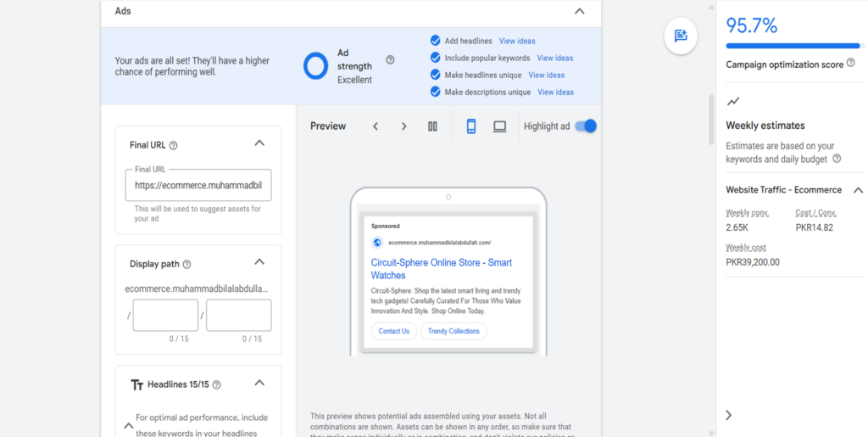Image resolution: width=868 pixels, height=437 pixels.
Task: Open Campaign optimization score help icon
Action: click(x=851, y=63)
